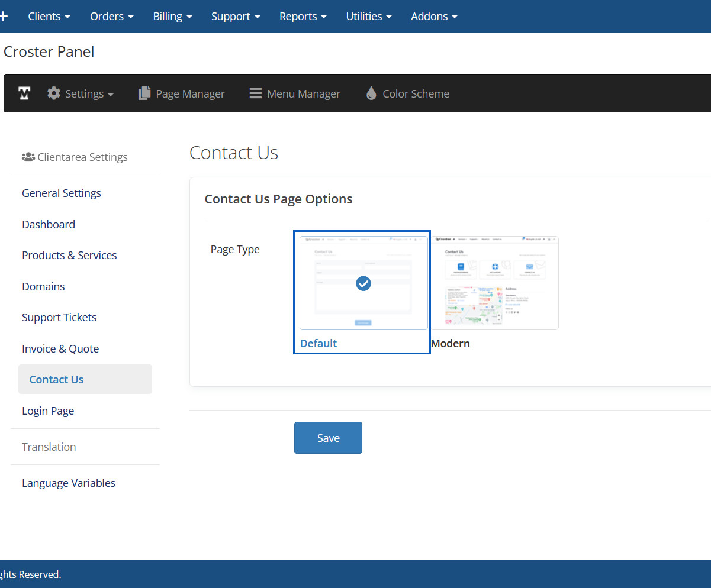Screen dimensions: 711x588
Task: Click the Page Manager pages icon
Action: pyautogui.click(x=144, y=93)
